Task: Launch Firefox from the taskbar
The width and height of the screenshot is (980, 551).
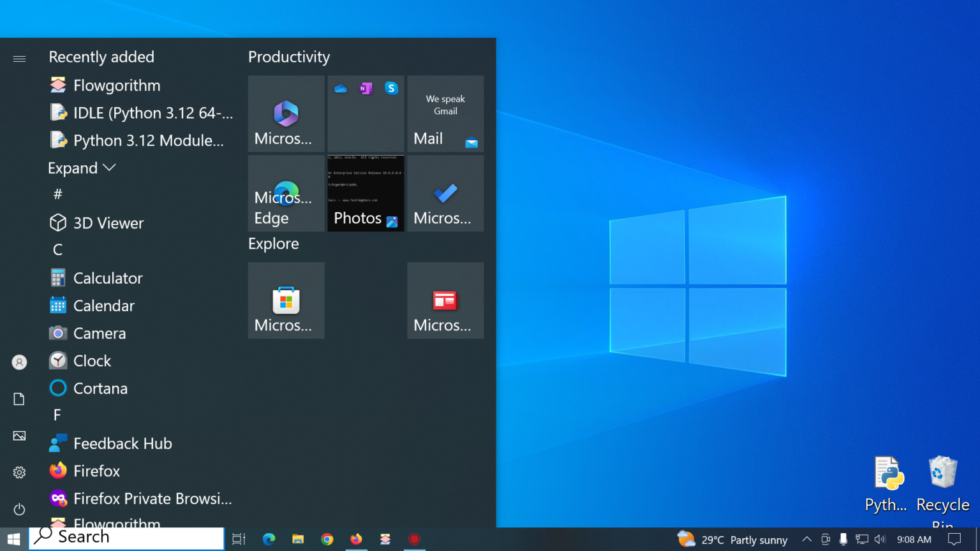Action: [356, 539]
